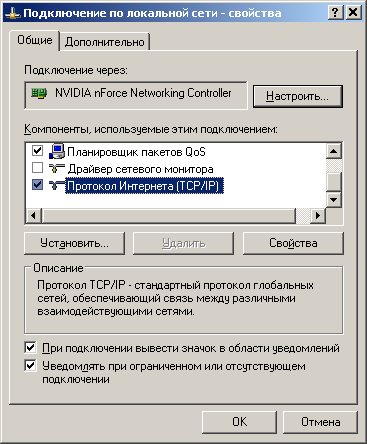Image resolution: width=367 pixels, height=444 pixels.
Task: Click the Установить button
Action: pos(74,243)
